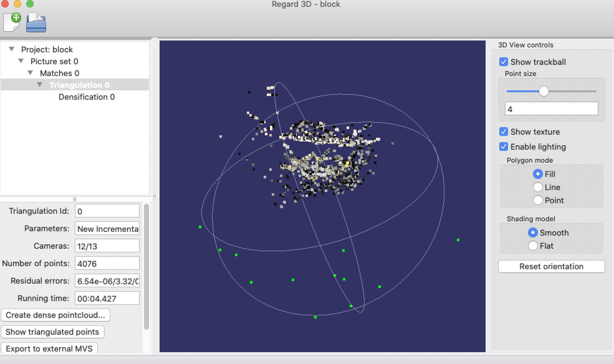Select Flat shading model
Screen dimensions: 614x364
[x=533, y=246]
